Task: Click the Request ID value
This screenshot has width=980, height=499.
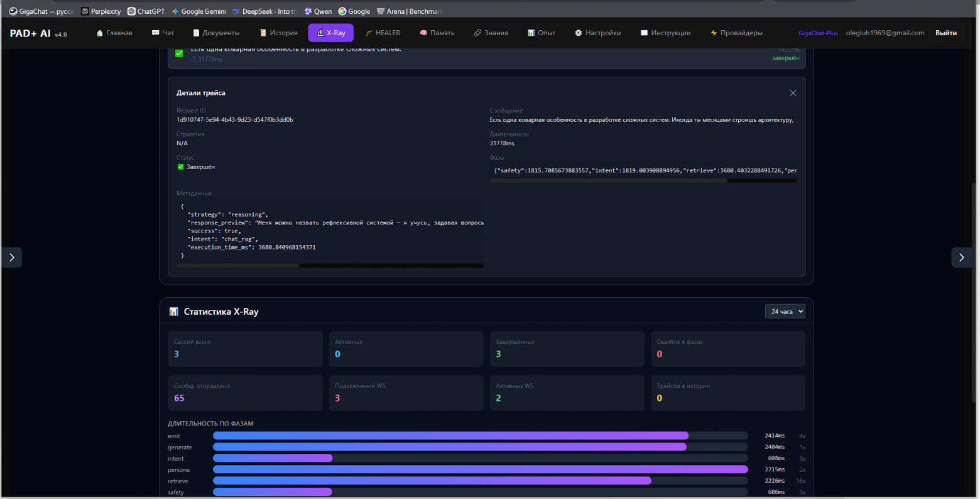Action: (x=235, y=119)
